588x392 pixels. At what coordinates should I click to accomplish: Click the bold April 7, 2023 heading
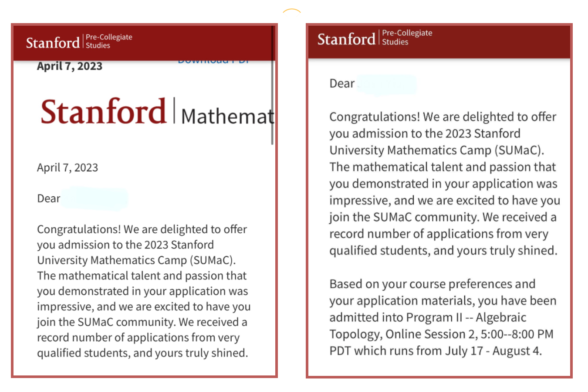click(70, 66)
